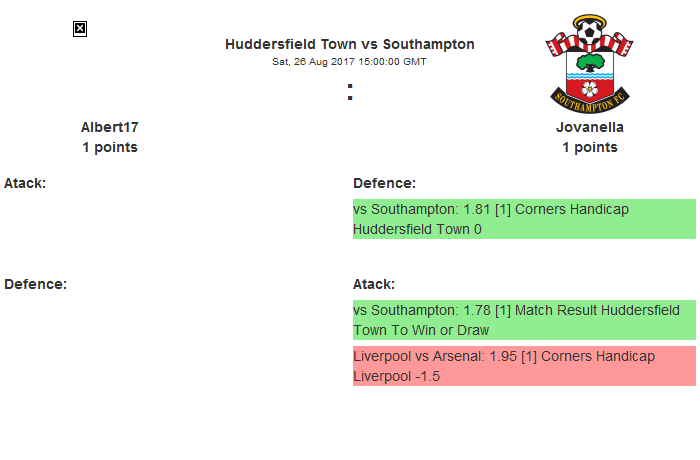Click the white rose on Southampton crest
Screen dimensions: 700x460
click(589, 88)
